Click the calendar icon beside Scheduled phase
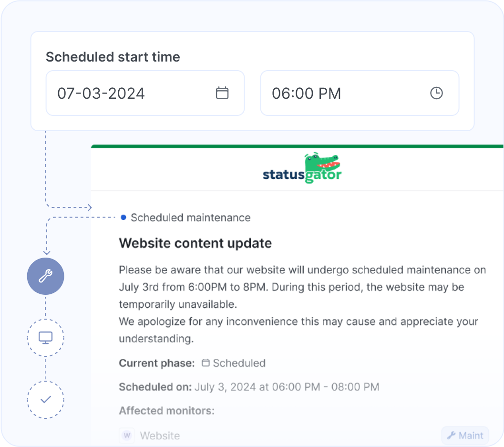Image resolution: width=504 pixels, height=447 pixels. [x=205, y=363]
